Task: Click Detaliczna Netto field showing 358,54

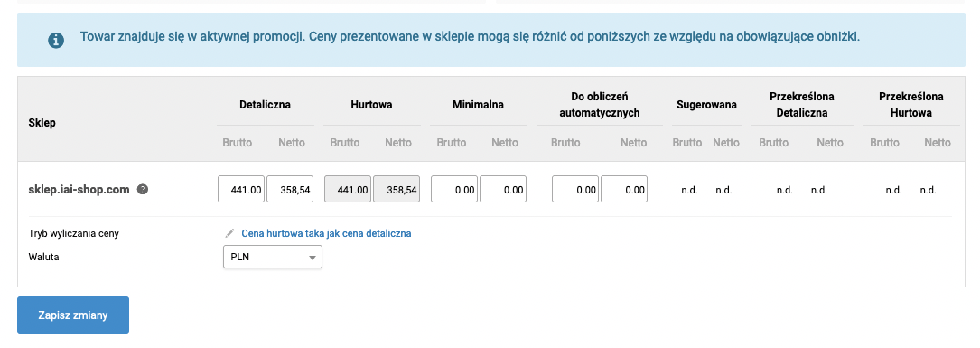Action: pos(290,189)
